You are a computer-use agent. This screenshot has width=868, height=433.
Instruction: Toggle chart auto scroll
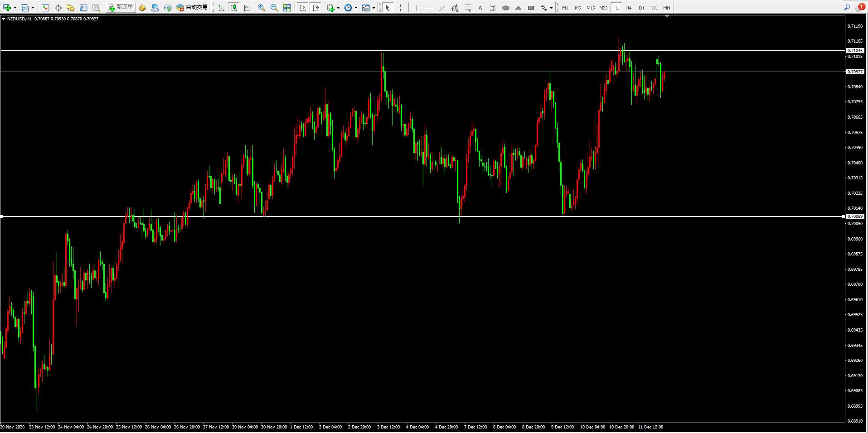click(303, 8)
